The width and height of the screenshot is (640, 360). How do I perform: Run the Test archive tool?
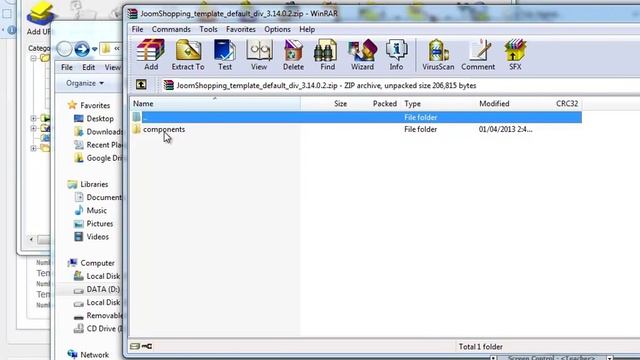tap(224, 54)
